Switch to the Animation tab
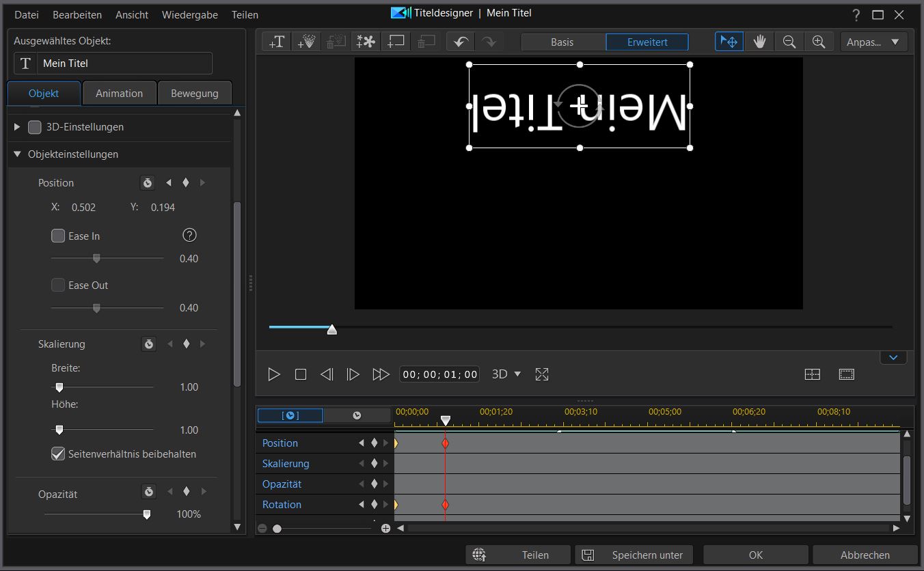Viewport: 924px width, 571px height. tap(119, 93)
